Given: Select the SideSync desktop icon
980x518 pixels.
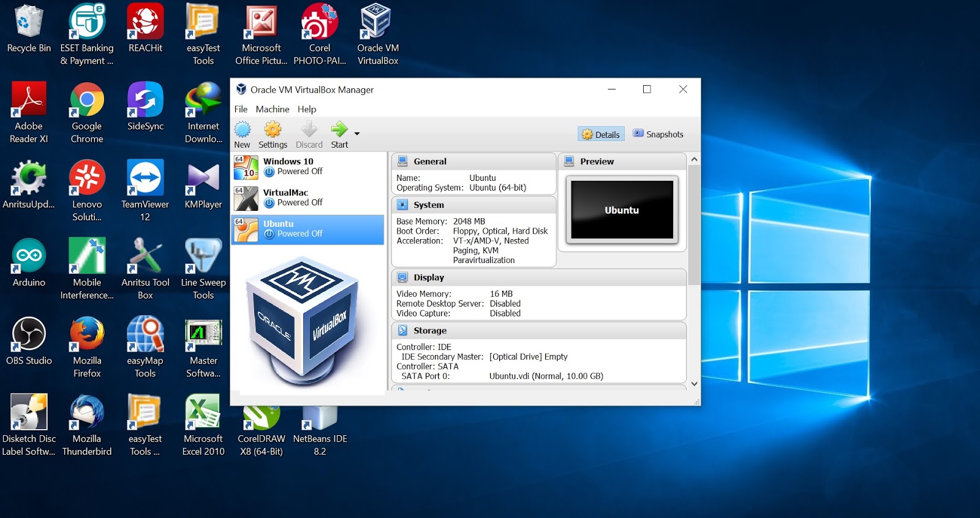Looking at the screenshot, I should point(145,107).
